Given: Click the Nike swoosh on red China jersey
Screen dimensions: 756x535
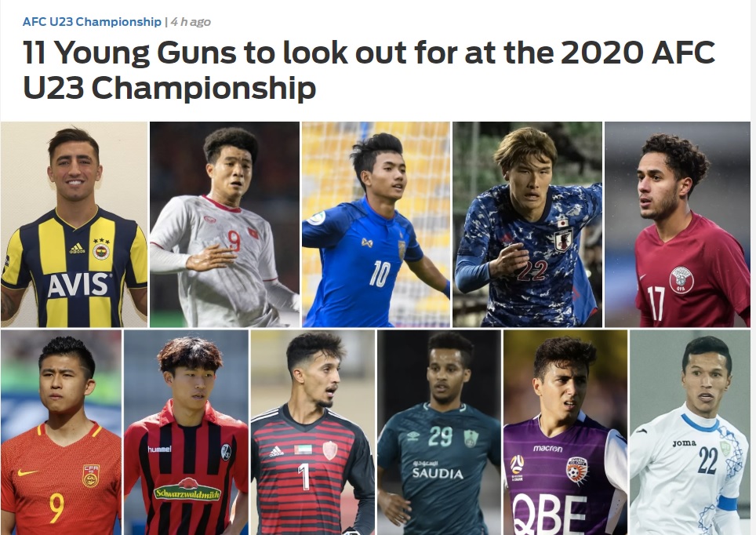Looking at the screenshot, I should 27,472.
